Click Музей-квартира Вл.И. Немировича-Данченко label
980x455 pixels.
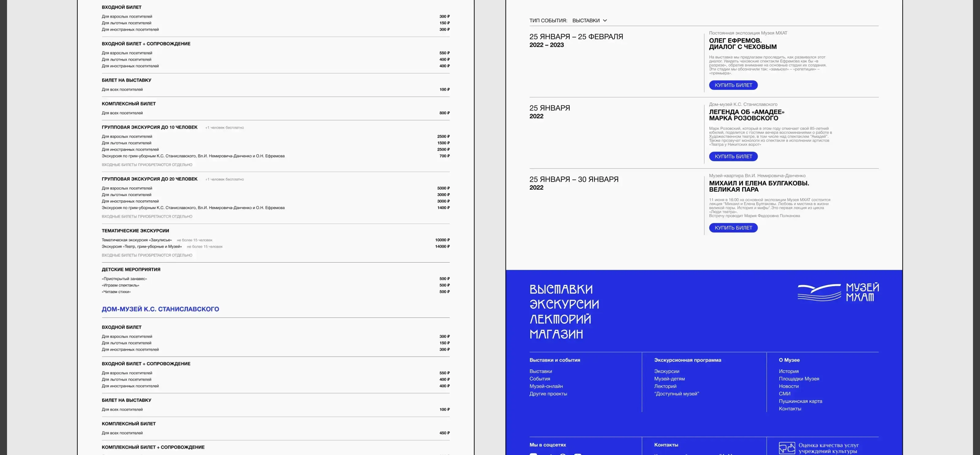click(757, 176)
